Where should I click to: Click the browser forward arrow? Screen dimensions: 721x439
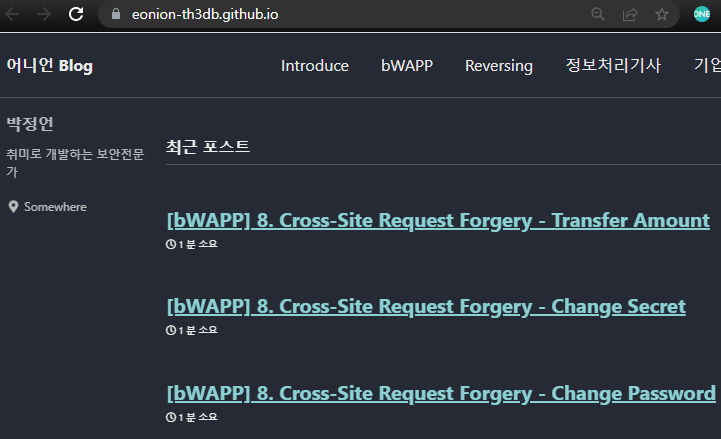coord(44,14)
